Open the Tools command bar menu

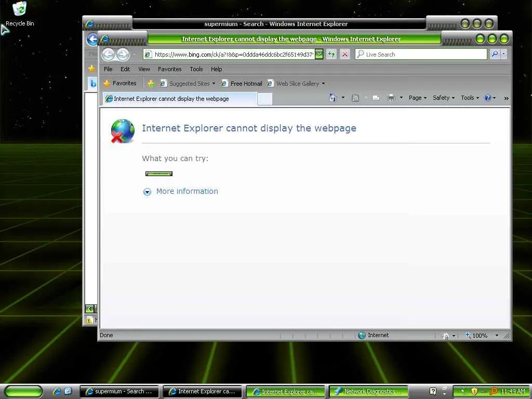click(470, 98)
